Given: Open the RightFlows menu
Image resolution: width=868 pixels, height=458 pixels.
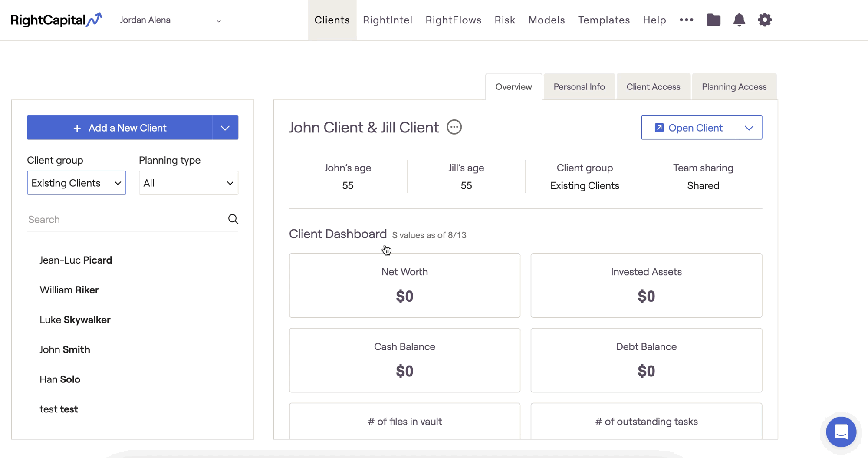Looking at the screenshot, I should 453,20.
